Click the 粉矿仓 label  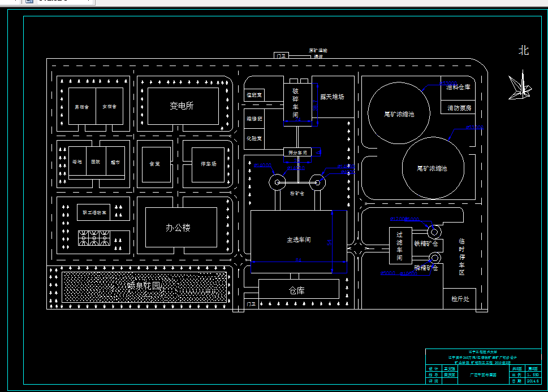(x=297, y=193)
